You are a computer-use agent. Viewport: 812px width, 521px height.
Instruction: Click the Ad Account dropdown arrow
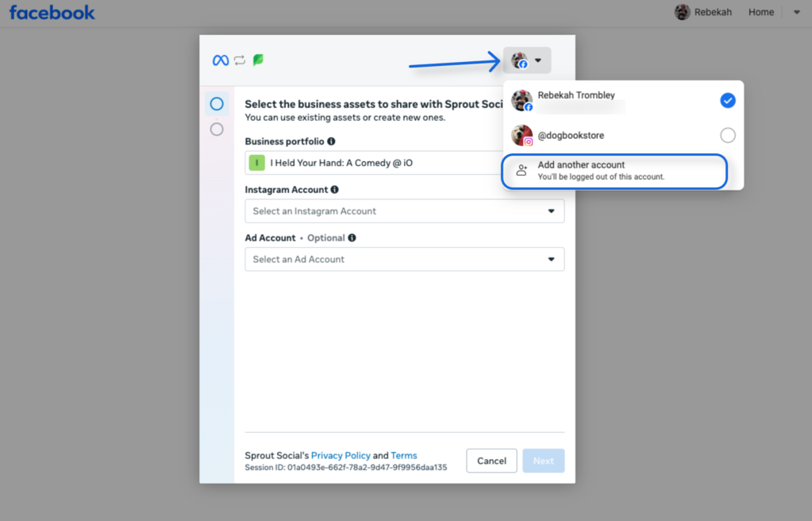551,259
